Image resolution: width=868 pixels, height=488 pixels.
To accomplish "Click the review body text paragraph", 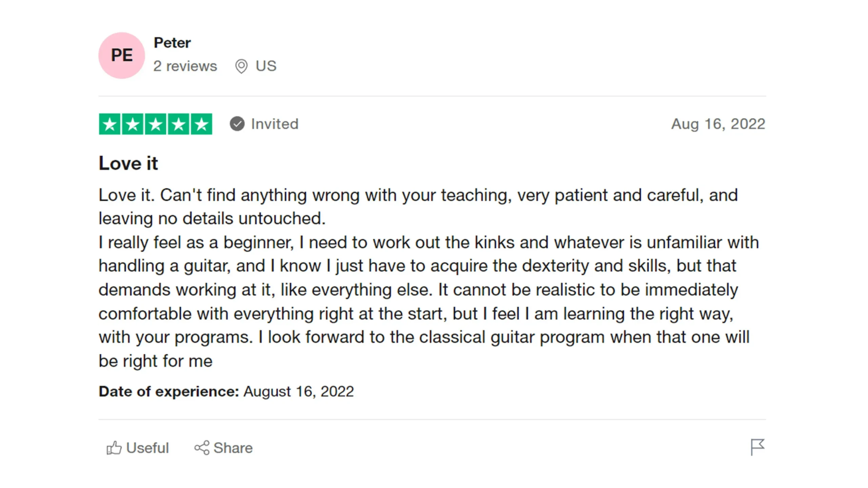I will 429,278.
